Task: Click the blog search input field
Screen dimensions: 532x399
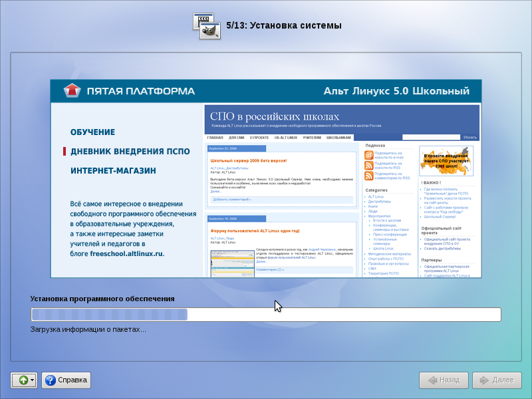Action: tap(432, 137)
